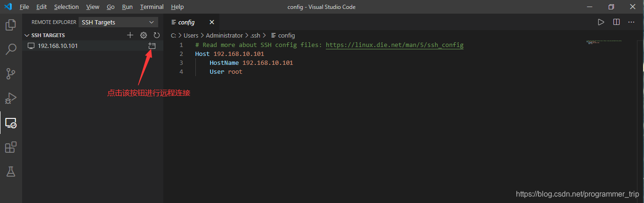Click the editor minimap preview

click(x=604, y=42)
